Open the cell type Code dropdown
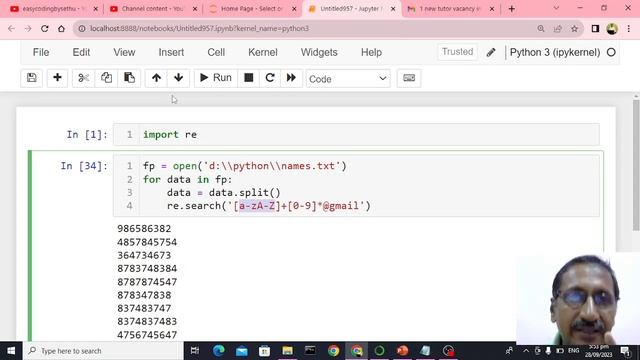The height and width of the screenshot is (360, 640). point(348,78)
